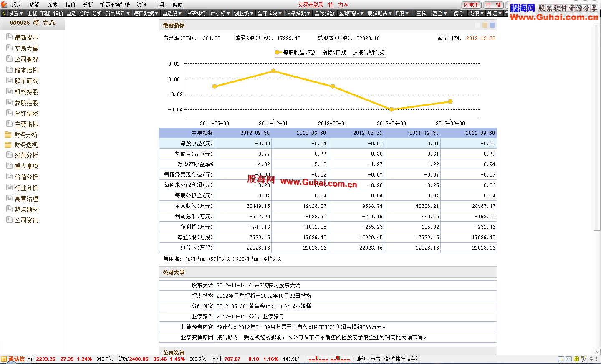The height and width of the screenshot is (364, 601).
Task: Click 上翻 toolbar button
Action: (33, 13)
